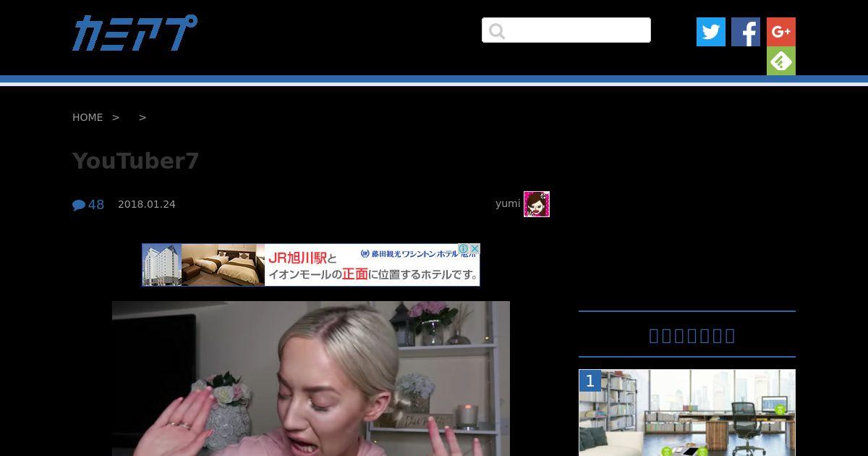868x456 pixels.
Task: Click the rank 1 badge
Action: pyautogui.click(x=590, y=381)
